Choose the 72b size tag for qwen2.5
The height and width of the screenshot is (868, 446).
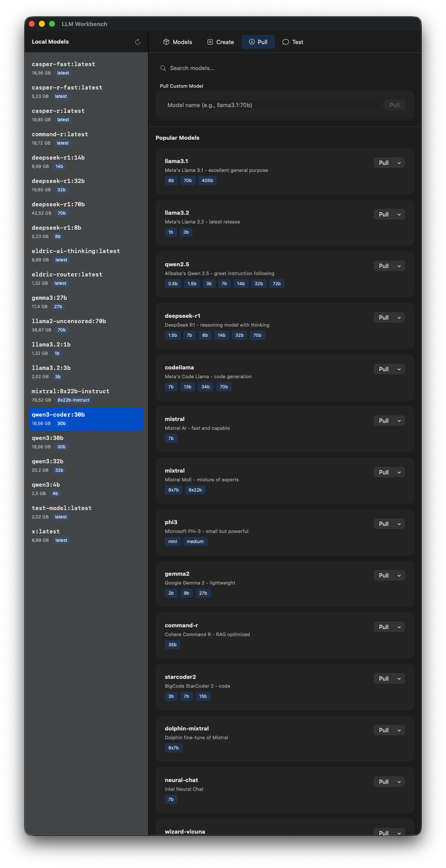click(x=277, y=284)
